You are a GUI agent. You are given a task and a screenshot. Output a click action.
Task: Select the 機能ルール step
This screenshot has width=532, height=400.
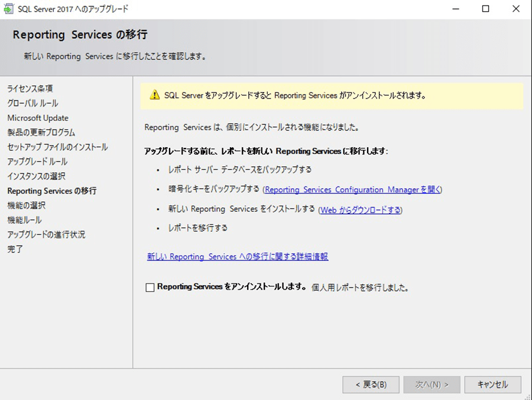click(x=24, y=220)
